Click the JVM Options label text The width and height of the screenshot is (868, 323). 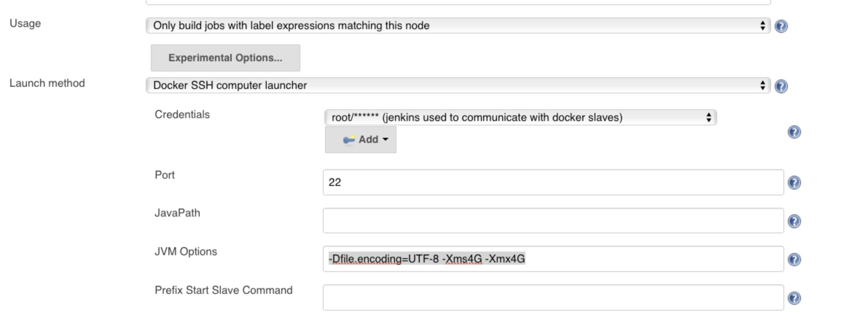coord(186,252)
